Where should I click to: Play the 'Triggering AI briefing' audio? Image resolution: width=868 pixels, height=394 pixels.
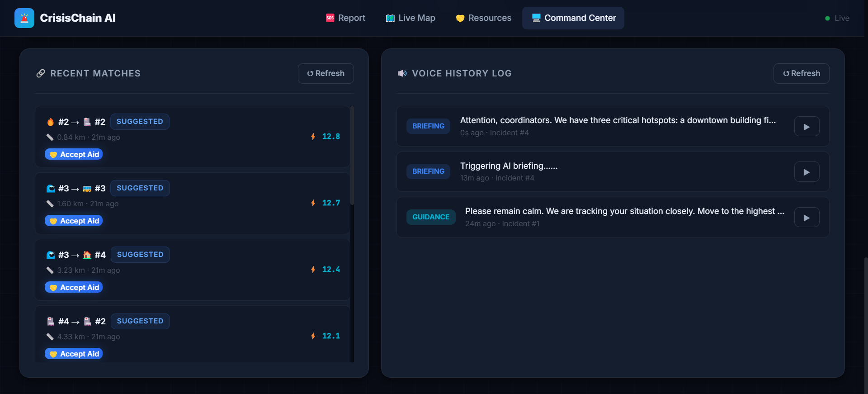(x=807, y=172)
